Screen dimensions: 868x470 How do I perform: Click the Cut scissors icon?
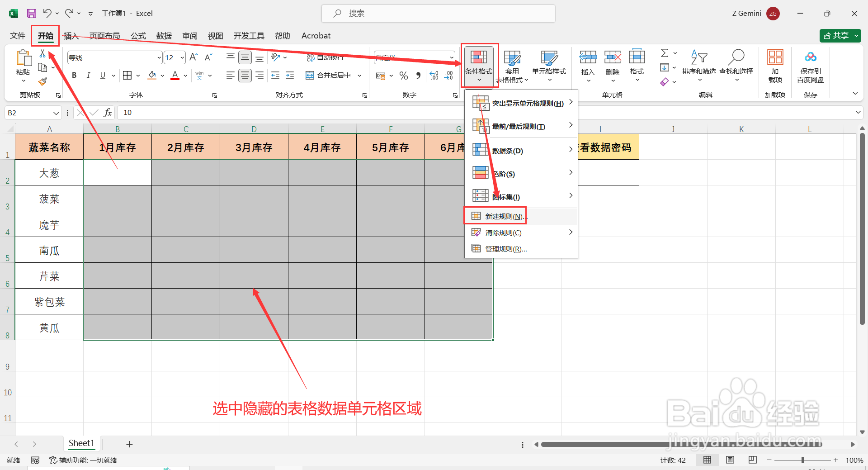click(x=42, y=53)
